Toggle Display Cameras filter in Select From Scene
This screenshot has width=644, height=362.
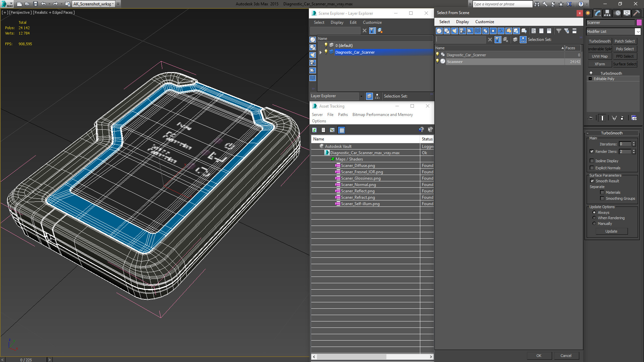[x=462, y=31]
